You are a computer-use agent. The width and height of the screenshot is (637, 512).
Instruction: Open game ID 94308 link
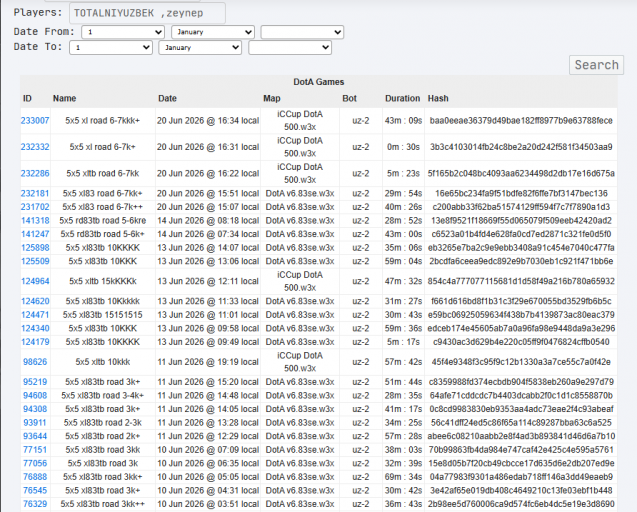pos(35,409)
